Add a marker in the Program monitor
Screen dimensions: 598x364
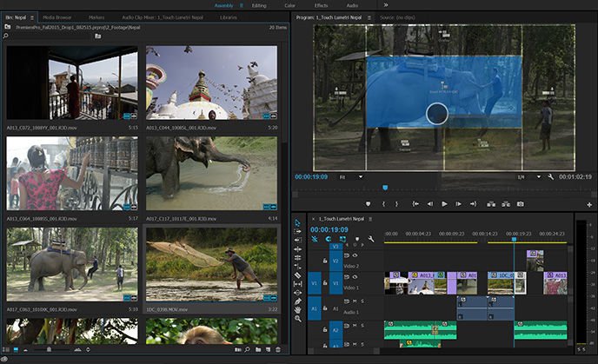tap(369, 203)
